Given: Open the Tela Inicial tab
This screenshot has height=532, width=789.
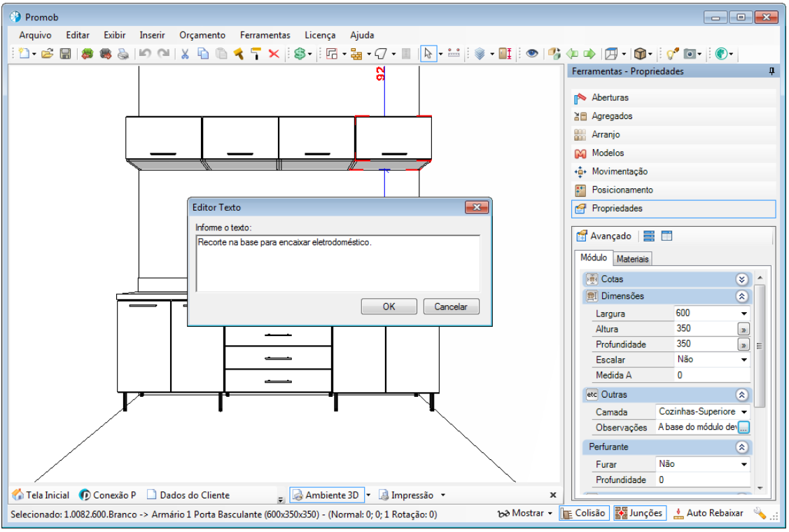Looking at the screenshot, I should 41,496.
